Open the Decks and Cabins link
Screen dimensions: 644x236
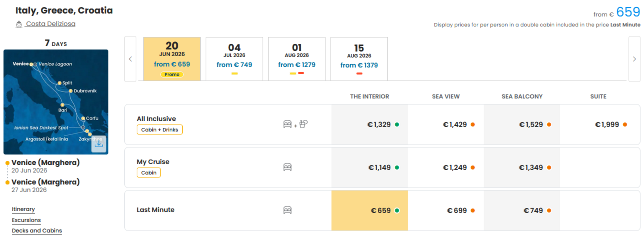pos(37,231)
